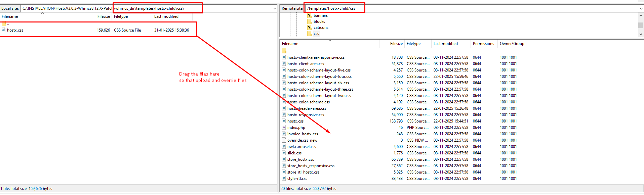The image size is (644, 195).
Task: Select store_hostx_responsive.css in remote list
Action: (x=311, y=166)
